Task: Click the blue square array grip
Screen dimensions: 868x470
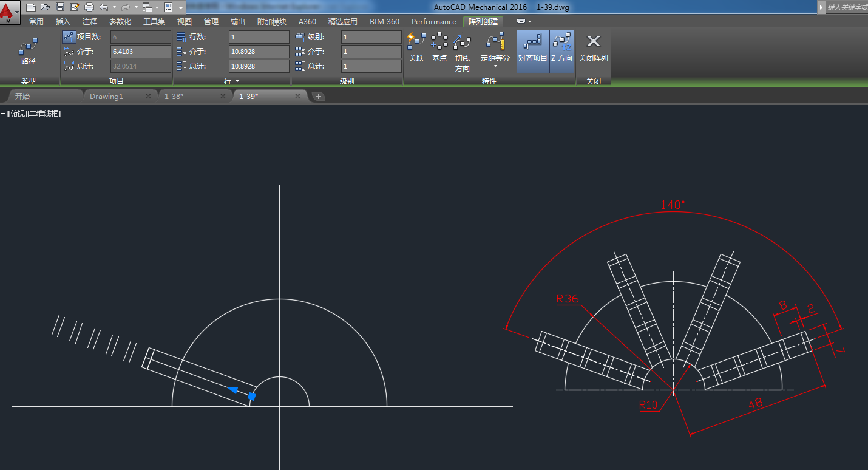Action: [252, 397]
